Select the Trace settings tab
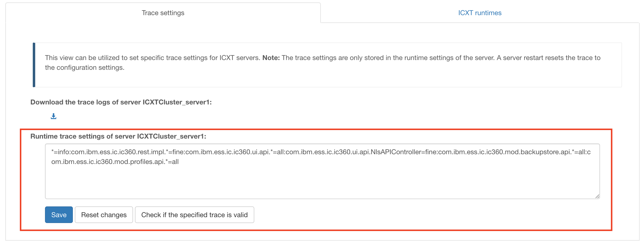644x244 pixels. click(x=163, y=13)
